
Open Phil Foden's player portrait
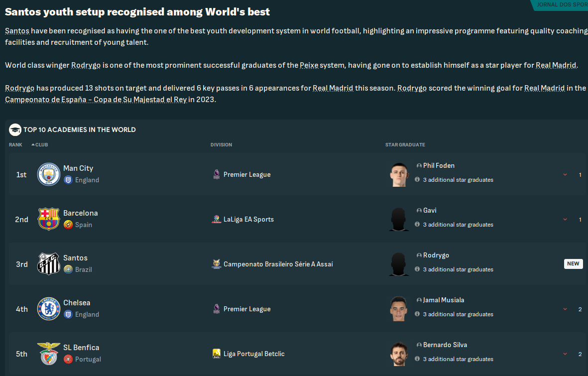399,174
